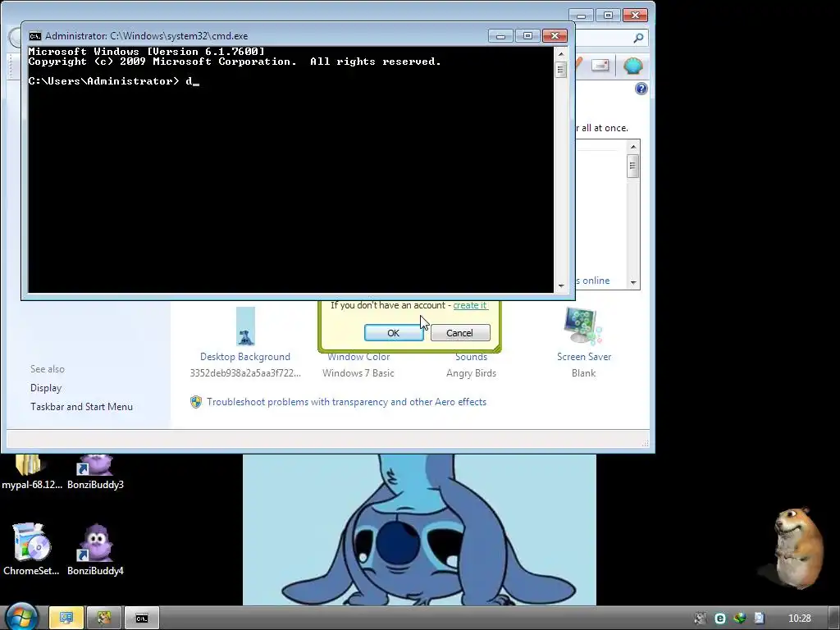Minimize the cmd.exe window
The height and width of the screenshot is (630, 840).
tap(500, 36)
